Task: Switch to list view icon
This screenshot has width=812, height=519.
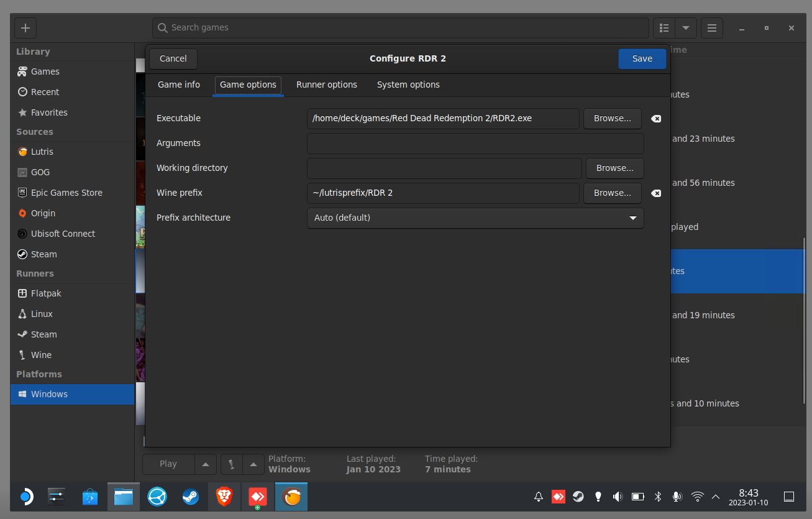Action: (664, 28)
